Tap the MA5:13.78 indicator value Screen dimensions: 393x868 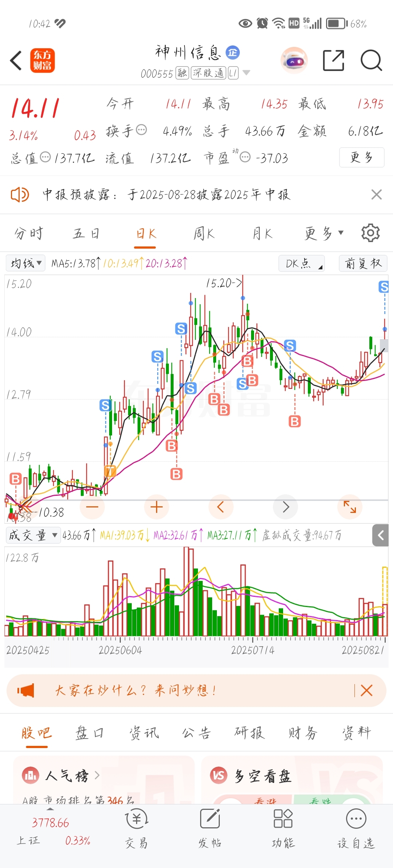point(76,263)
